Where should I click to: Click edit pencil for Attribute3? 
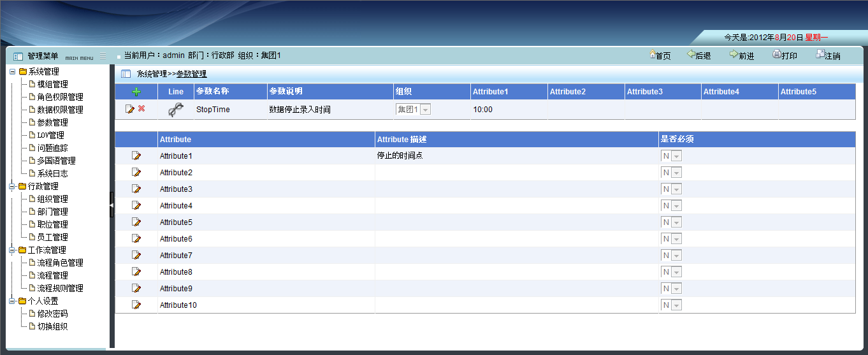pos(136,189)
